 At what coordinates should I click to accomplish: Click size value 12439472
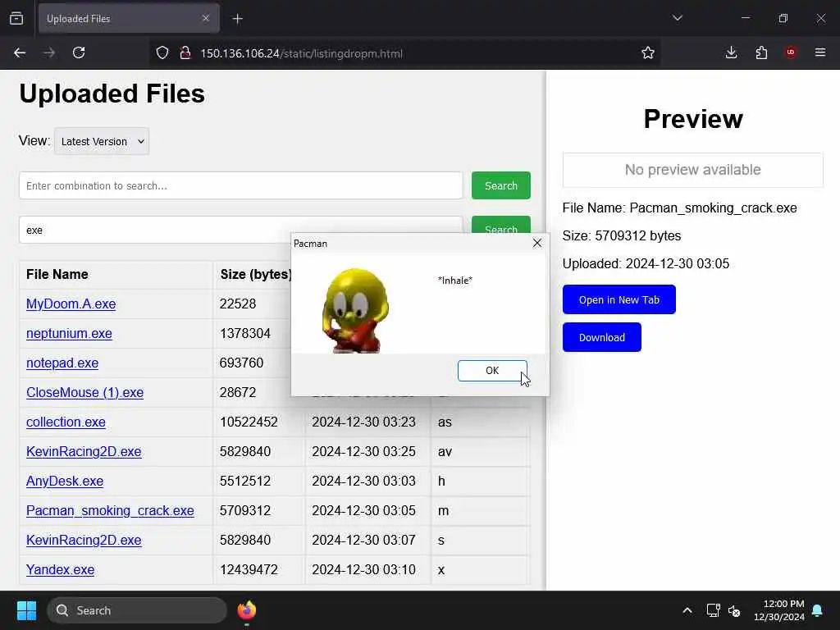click(x=249, y=569)
